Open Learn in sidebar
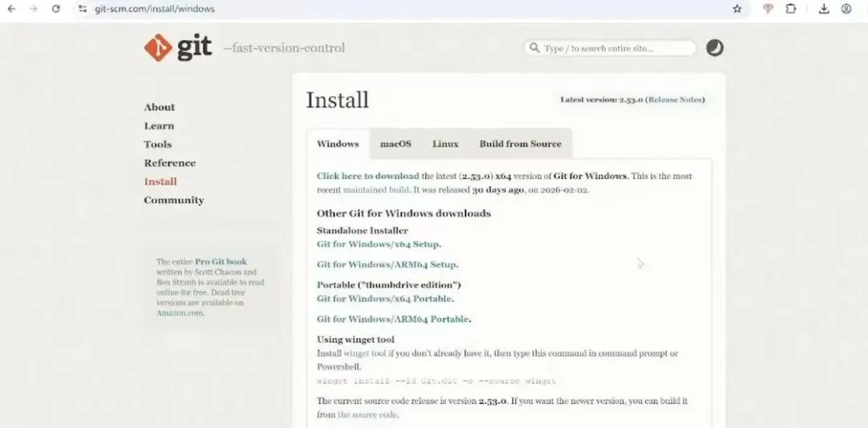The width and height of the screenshot is (868, 428). 159,126
